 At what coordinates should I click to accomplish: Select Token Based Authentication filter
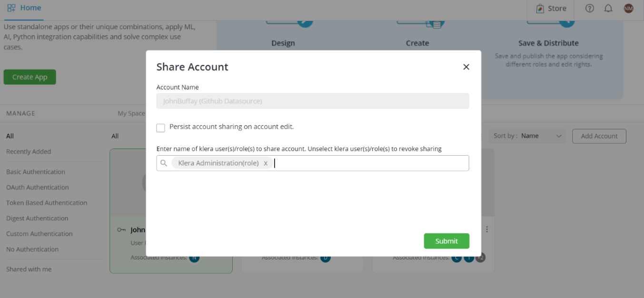coord(47,203)
